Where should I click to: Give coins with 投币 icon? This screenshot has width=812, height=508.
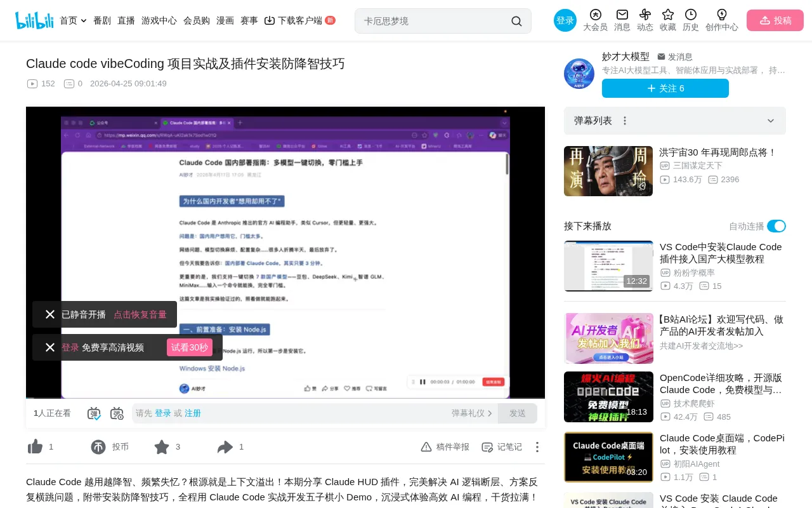tap(98, 447)
